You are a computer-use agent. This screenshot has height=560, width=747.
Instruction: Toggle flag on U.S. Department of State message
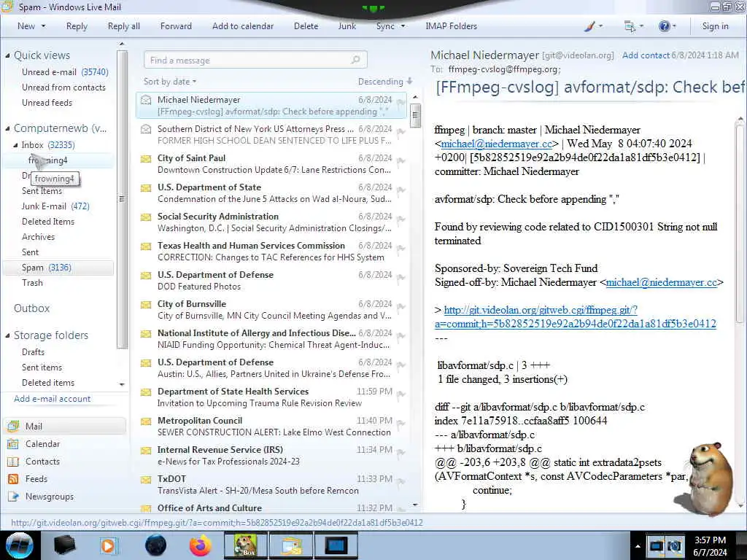(x=400, y=190)
